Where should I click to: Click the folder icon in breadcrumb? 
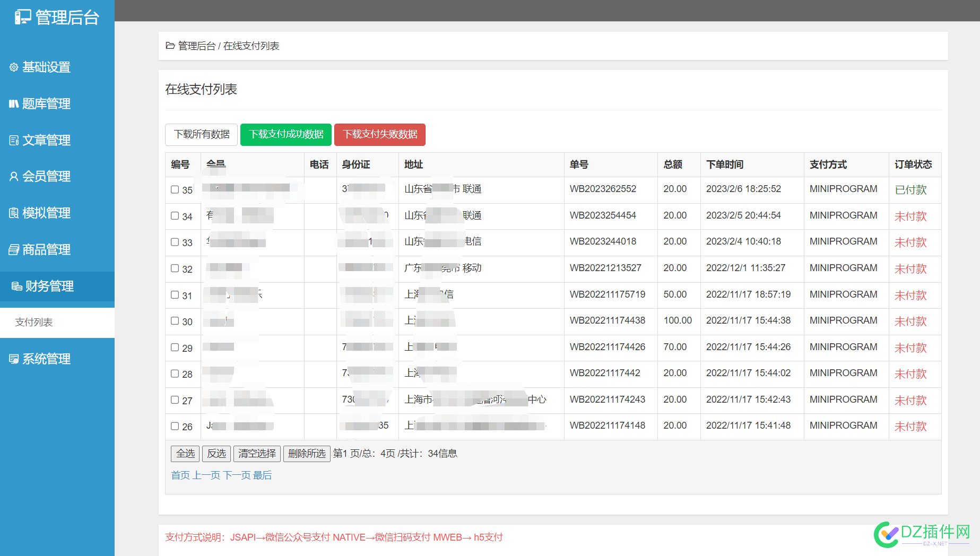pyautogui.click(x=170, y=46)
